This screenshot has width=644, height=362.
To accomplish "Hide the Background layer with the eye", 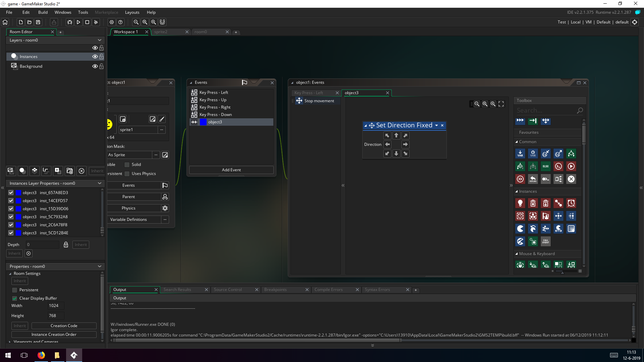I will click(x=95, y=66).
